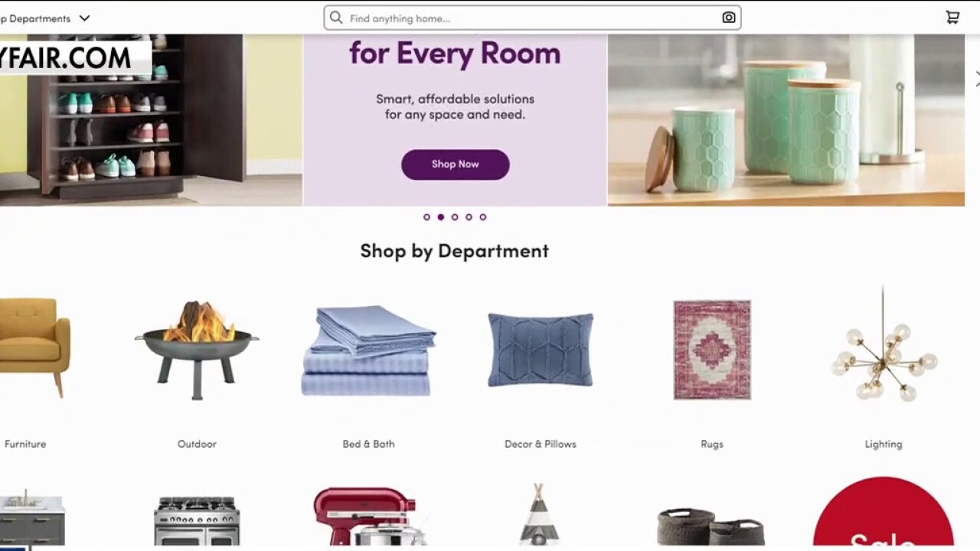The image size is (980, 551).
Task: Click the magnifying glass search icon
Action: (336, 18)
